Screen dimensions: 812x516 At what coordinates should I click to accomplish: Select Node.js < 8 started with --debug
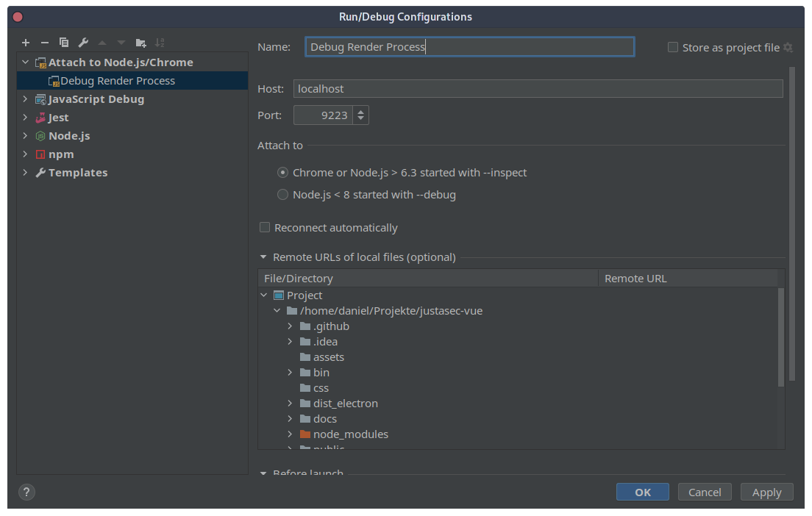(x=282, y=195)
